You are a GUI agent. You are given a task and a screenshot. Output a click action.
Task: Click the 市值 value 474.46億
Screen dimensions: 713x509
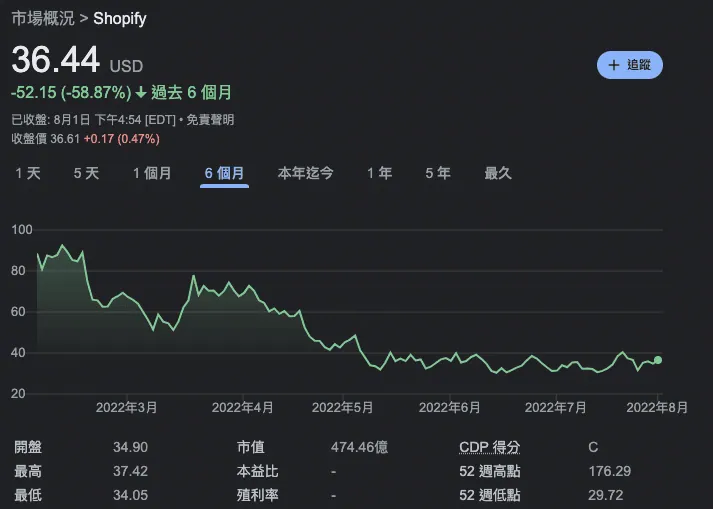[x=359, y=447]
